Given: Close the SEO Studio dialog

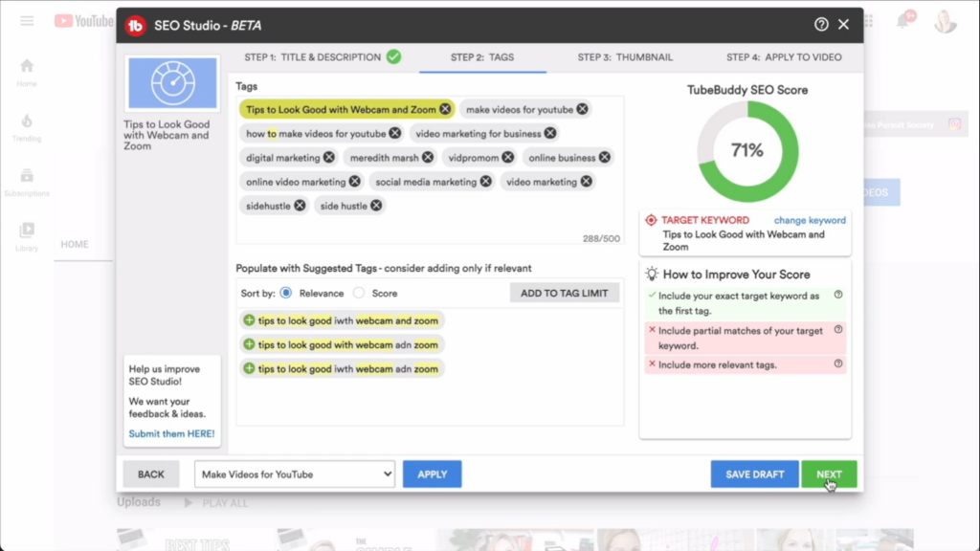Looking at the screenshot, I should (x=844, y=24).
